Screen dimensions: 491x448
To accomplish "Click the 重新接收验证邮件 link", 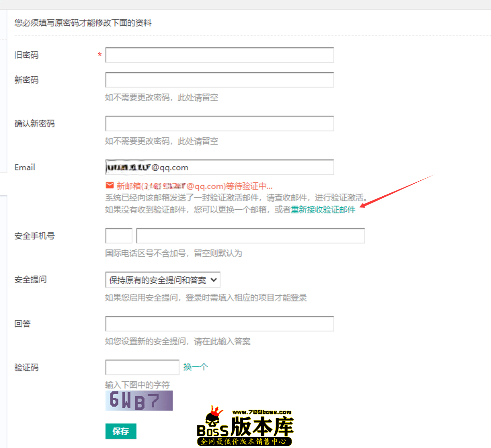I will point(323,210).
